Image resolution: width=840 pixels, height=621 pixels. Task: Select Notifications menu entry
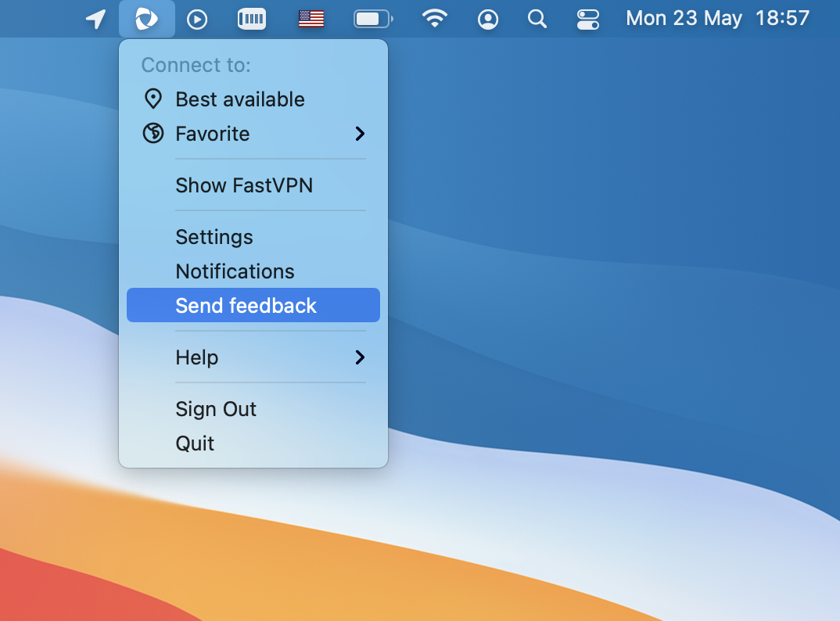coord(253,271)
